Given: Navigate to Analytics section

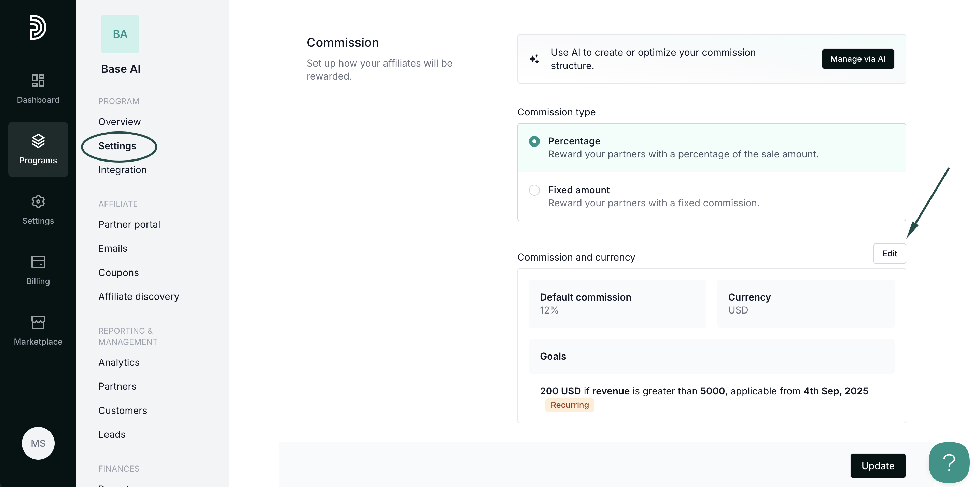Looking at the screenshot, I should coord(119,363).
